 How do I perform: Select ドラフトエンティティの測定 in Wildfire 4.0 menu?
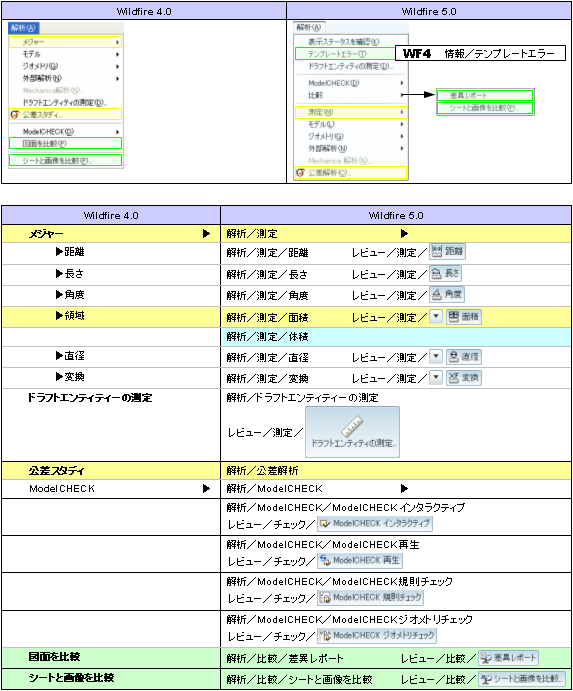click(65, 103)
